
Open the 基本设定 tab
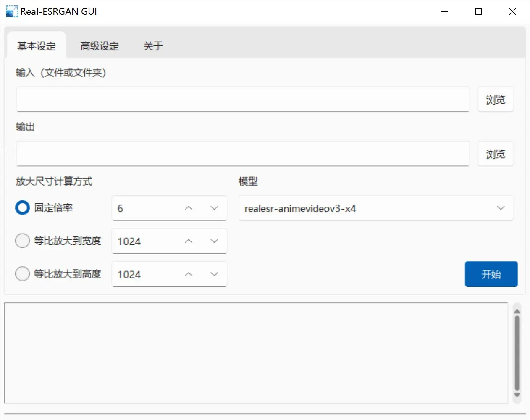click(x=37, y=45)
